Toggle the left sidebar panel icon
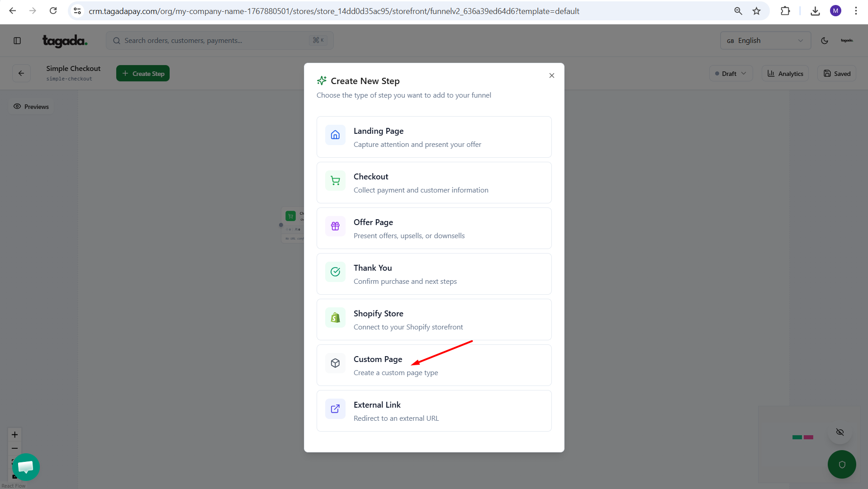 pyautogui.click(x=17, y=41)
